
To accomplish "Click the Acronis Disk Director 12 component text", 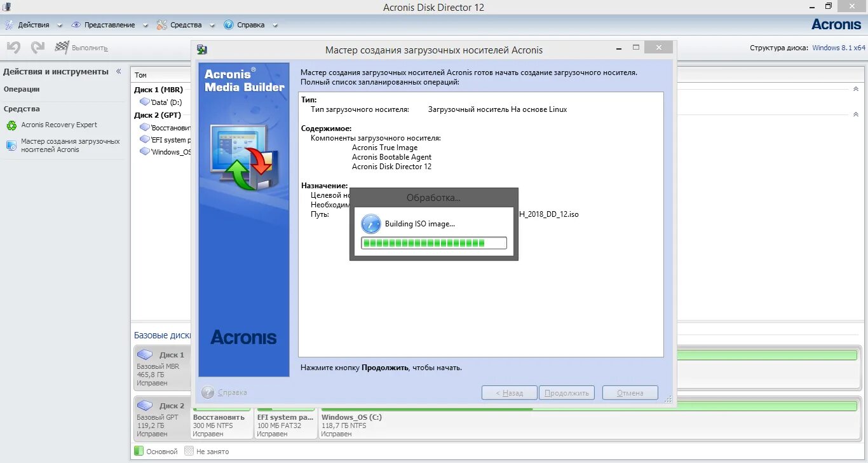I will pos(391,167).
